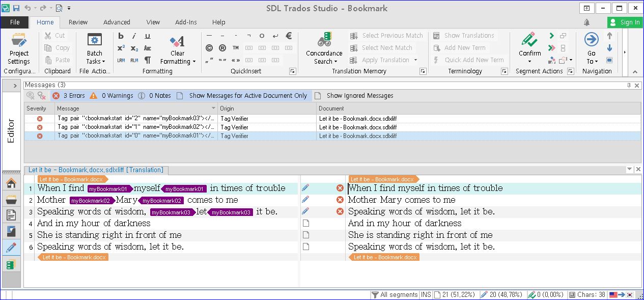Open the Batch Tasks dropdown
Image resolution: width=644 pixels, height=300 pixels.
(95, 49)
